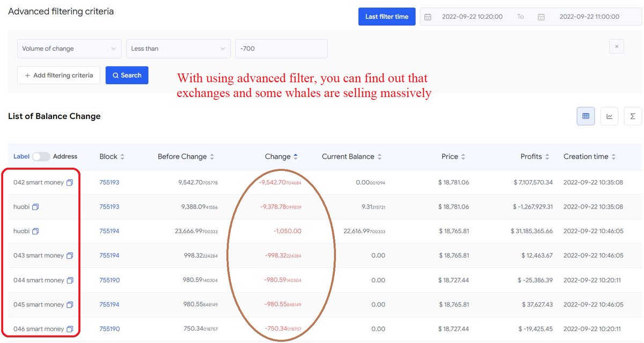Image resolution: width=644 pixels, height=343 pixels.
Task: Copy address of 042 smart money
Action: [x=70, y=183]
